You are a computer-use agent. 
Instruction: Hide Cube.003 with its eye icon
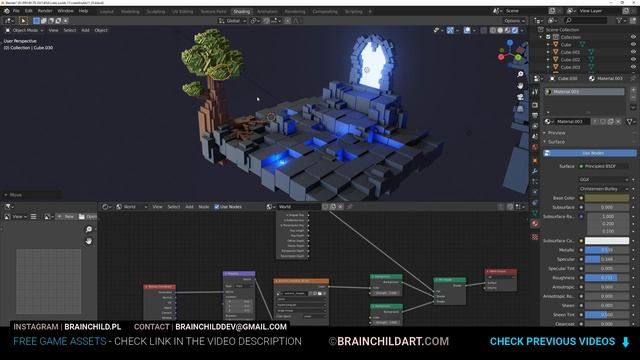pyautogui.click(x=633, y=67)
